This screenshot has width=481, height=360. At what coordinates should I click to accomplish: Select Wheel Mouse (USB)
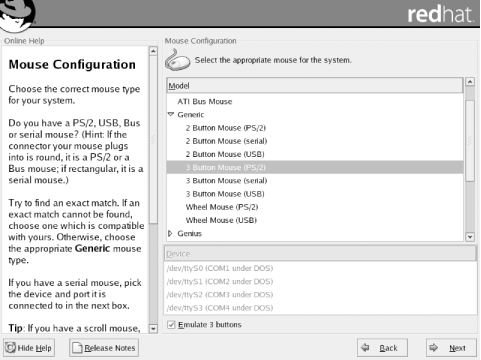(x=315, y=220)
